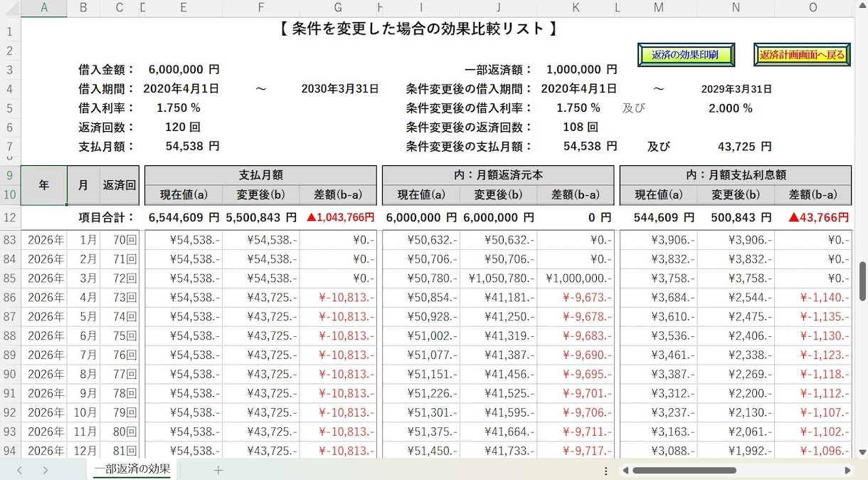Select column J header
The image size is (868, 480).
tap(498, 8)
